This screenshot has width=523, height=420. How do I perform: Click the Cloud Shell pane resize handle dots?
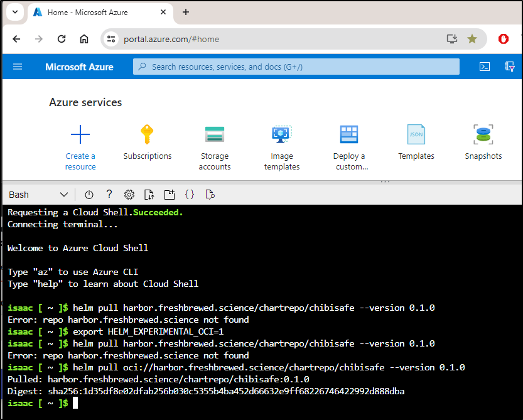[x=386, y=182]
